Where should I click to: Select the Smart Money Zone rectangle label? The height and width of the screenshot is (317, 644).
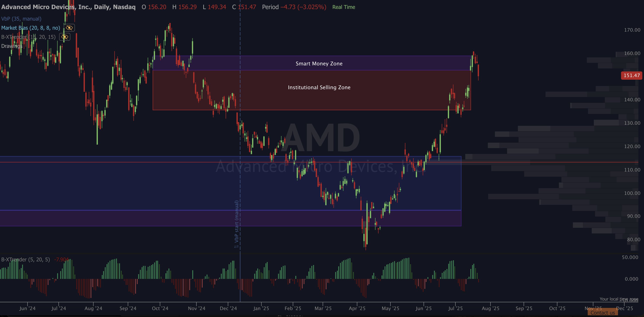point(319,63)
